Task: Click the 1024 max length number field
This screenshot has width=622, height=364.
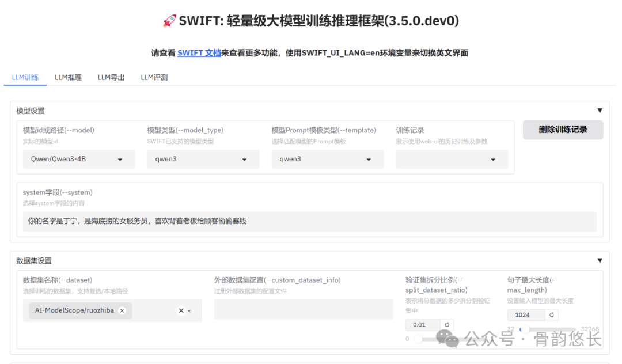Action: [x=526, y=315]
